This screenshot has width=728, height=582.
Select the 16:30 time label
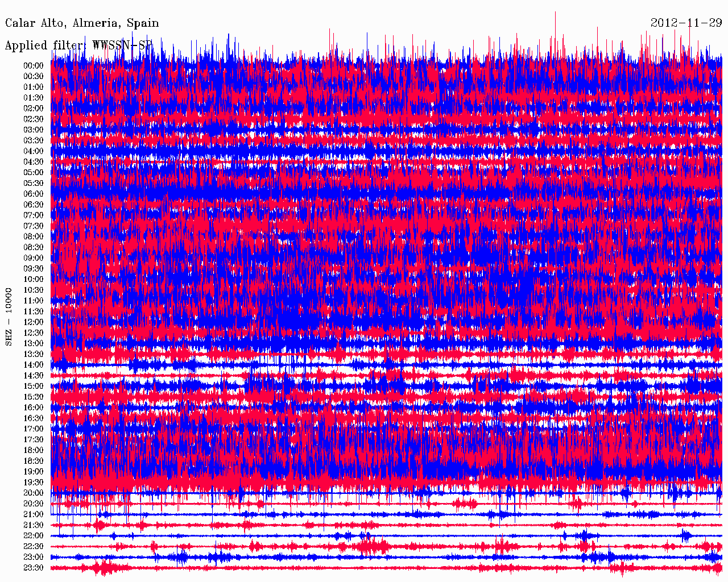34,418
